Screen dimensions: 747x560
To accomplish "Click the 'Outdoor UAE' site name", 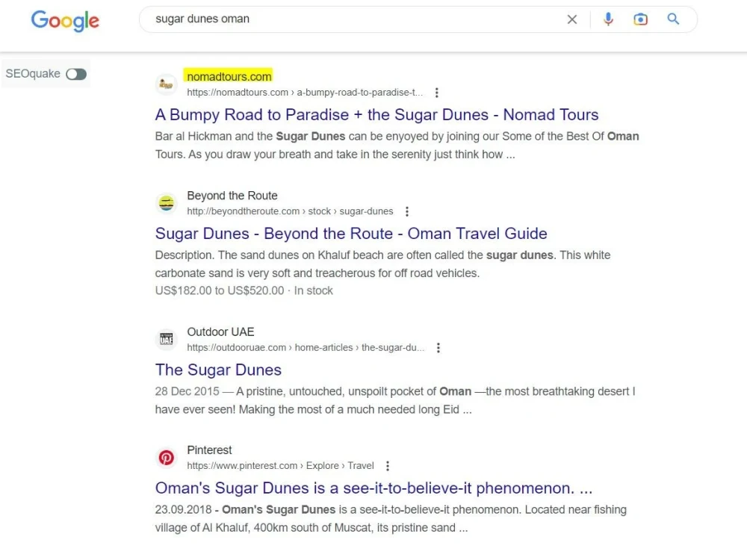I will tap(220, 332).
